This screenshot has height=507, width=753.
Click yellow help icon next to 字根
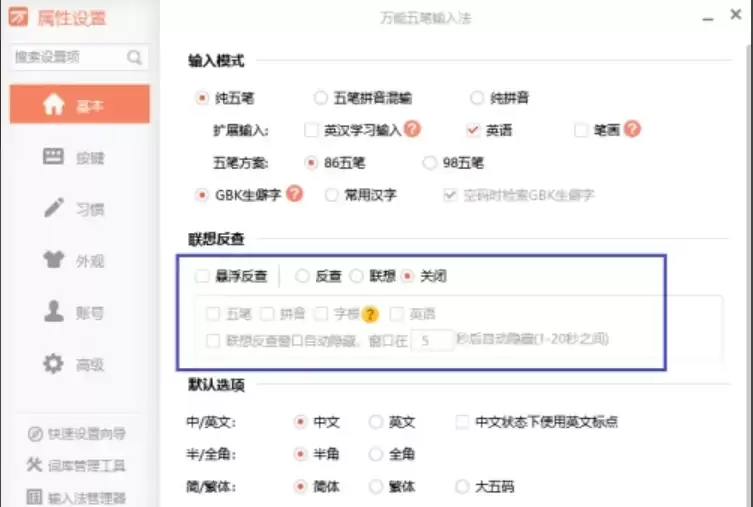(x=370, y=314)
